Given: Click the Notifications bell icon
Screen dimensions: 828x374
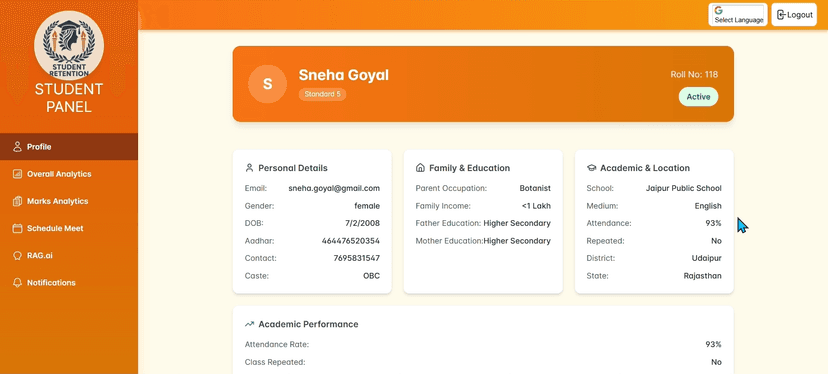Looking at the screenshot, I should (17, 283).
